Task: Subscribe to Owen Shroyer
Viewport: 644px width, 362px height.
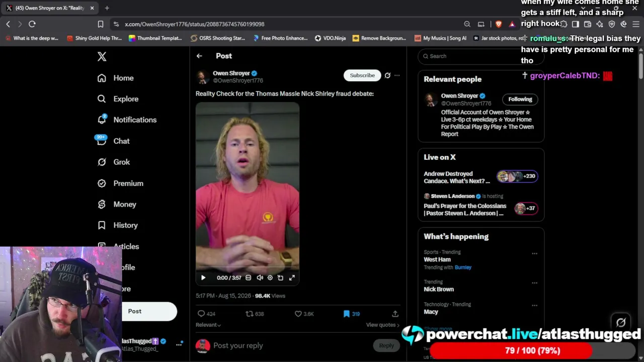Action: [x=362, y=75]
